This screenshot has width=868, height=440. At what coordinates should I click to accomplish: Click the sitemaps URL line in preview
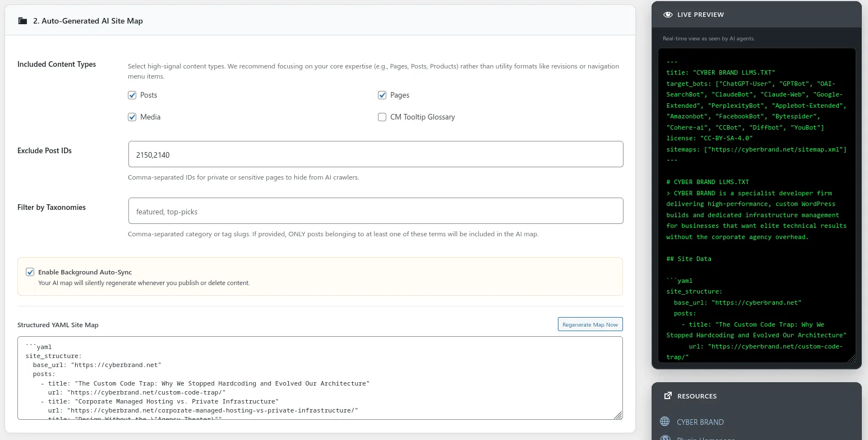point(756,149)
